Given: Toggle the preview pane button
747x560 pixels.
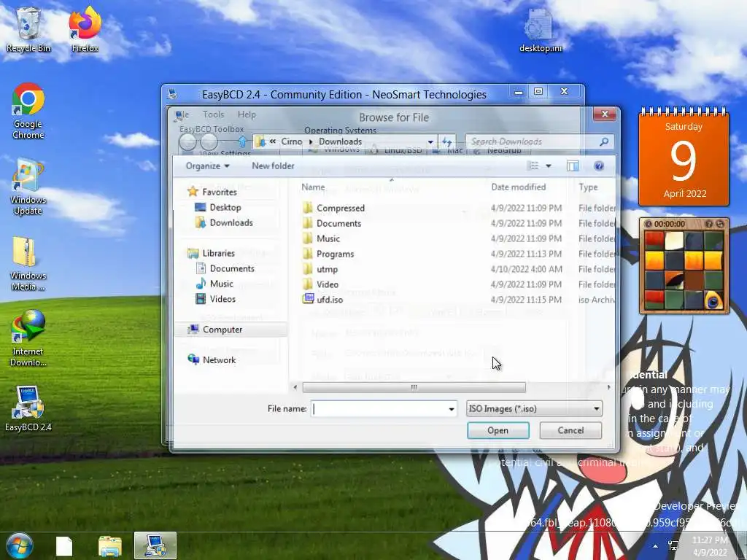Looking at the screenshot, I should point(573,166).
